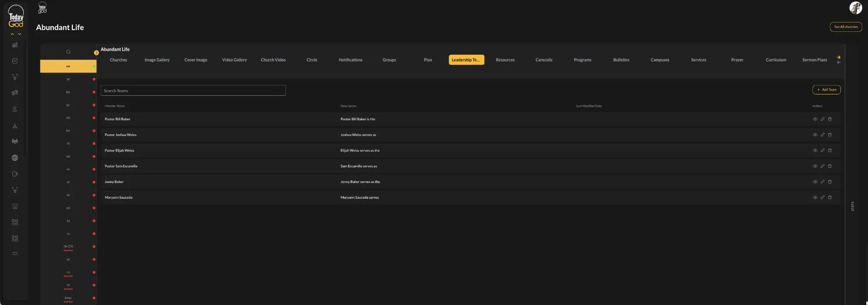Switch to the Churches tab

tap(119, 60)
